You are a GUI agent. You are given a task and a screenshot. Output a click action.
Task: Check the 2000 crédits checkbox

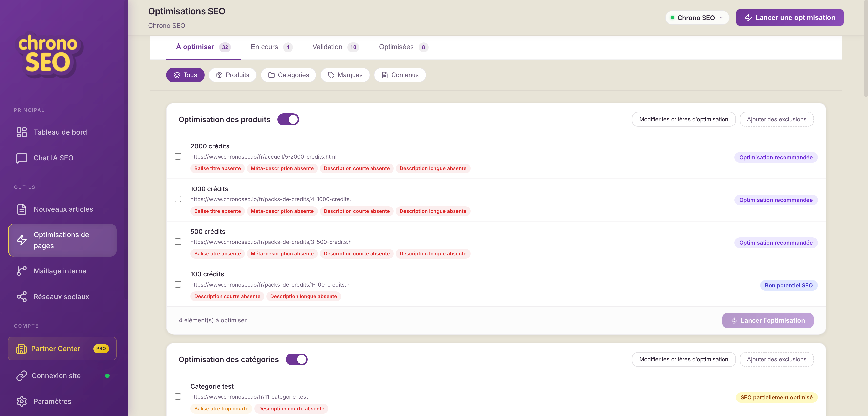tap(178, 156)
